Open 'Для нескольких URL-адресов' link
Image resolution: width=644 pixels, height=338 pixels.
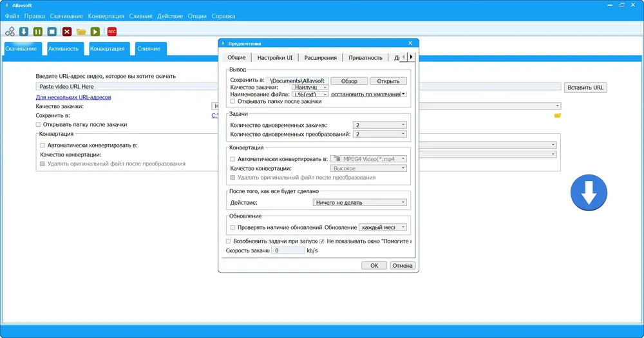coord(73,97)
